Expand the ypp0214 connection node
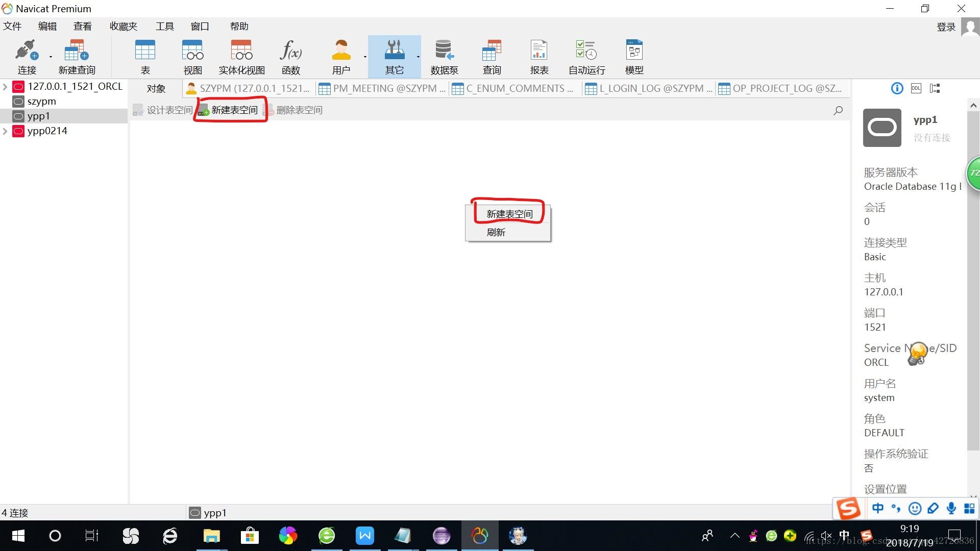Image resolution: width=980 pixels, height=551 pixels. click(5, 131)
